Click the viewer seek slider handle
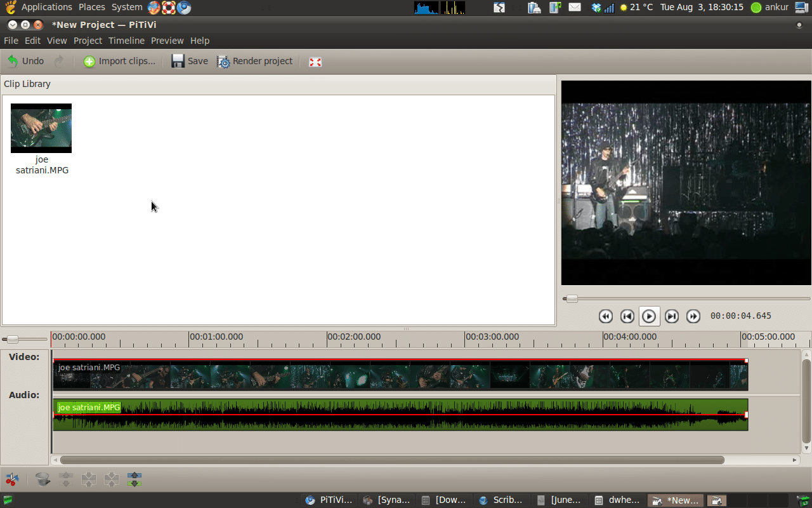This screenshot has height=508, width=812. tap(572, 298)
